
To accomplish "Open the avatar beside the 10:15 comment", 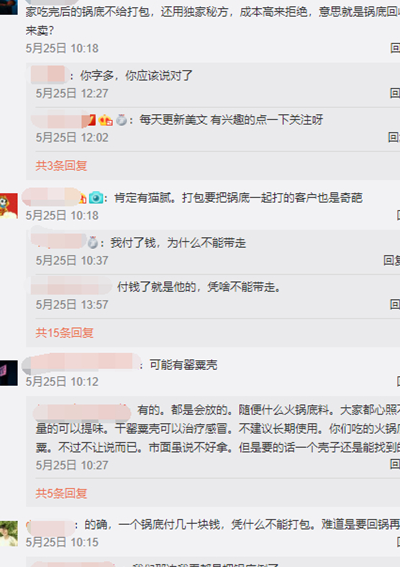I will tap(9, 533).
